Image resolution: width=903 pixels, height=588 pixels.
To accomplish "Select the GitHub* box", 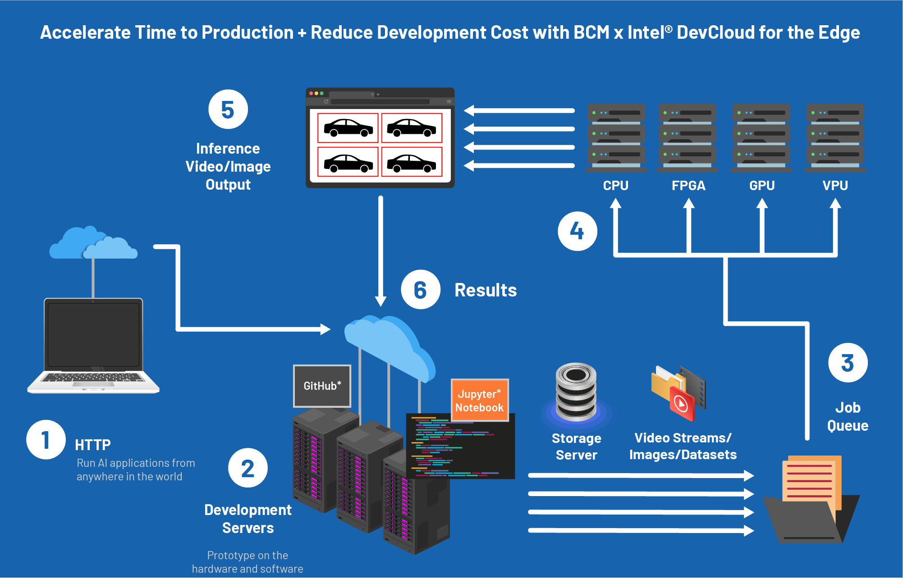I will click(x=322, y=386).
